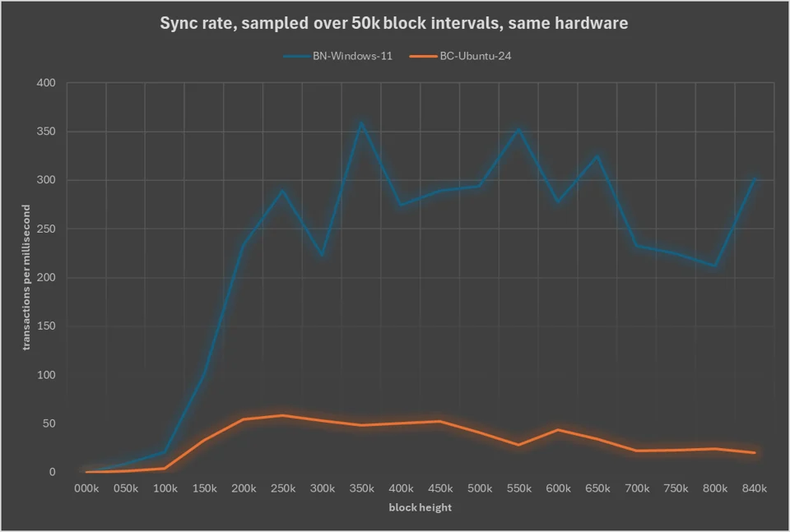Select the 'transactions per millisecond' axis title

[x=26, y=277]
